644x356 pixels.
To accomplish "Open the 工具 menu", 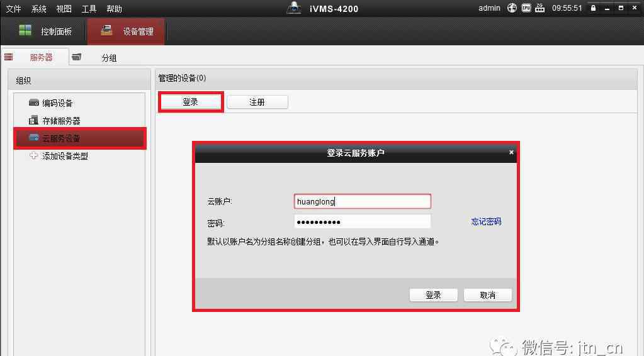I will point(89,9).
